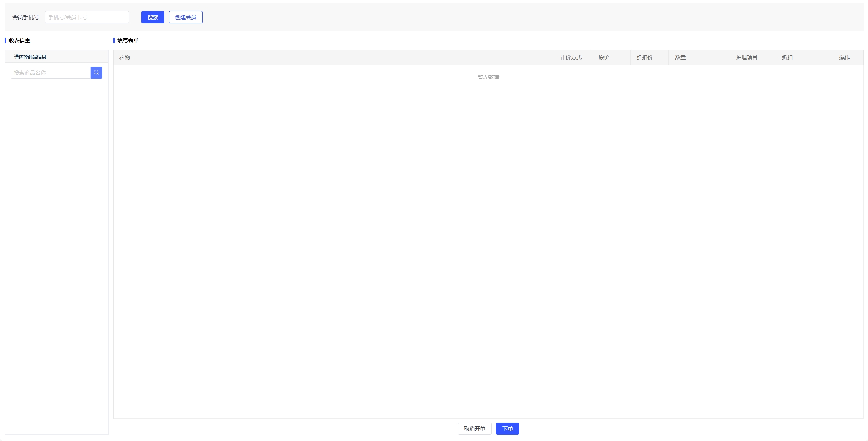Select the 原价 column header
This screenshot has width=868, height=441.
(604, 57)
